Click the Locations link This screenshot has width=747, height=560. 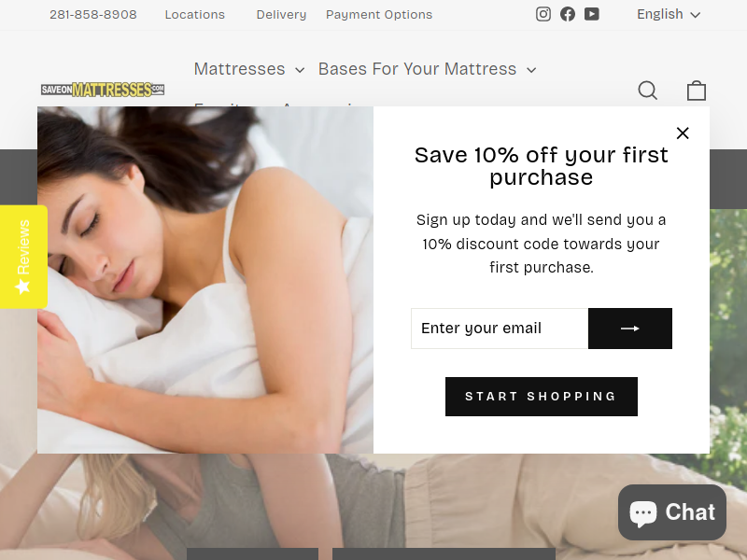[195, 15]
